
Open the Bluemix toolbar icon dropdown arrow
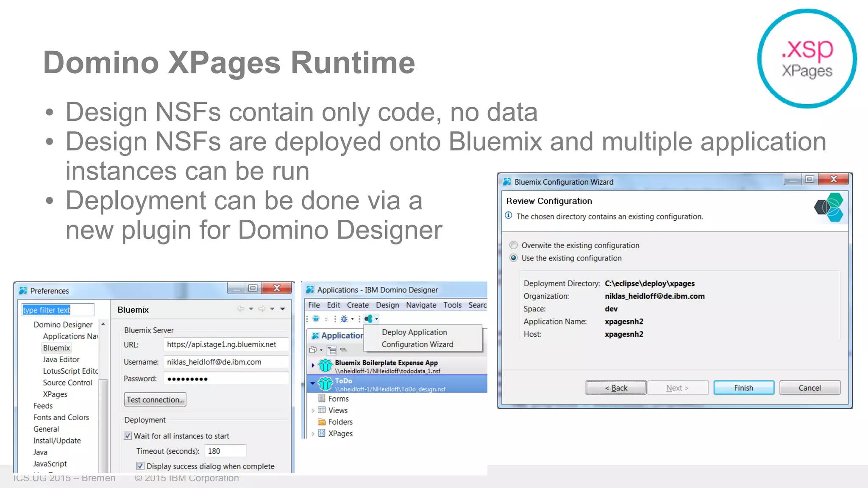point(376,319)
